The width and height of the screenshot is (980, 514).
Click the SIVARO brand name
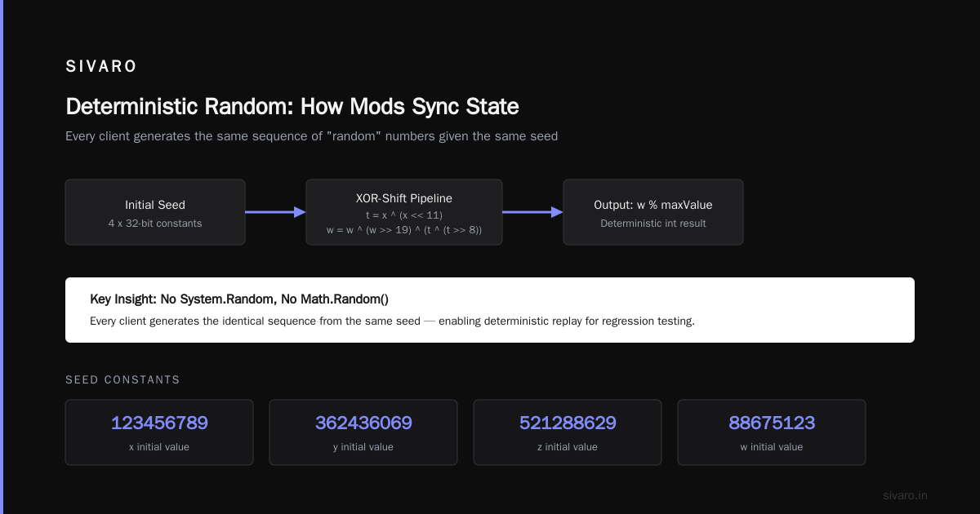click(x=101, y=67)
